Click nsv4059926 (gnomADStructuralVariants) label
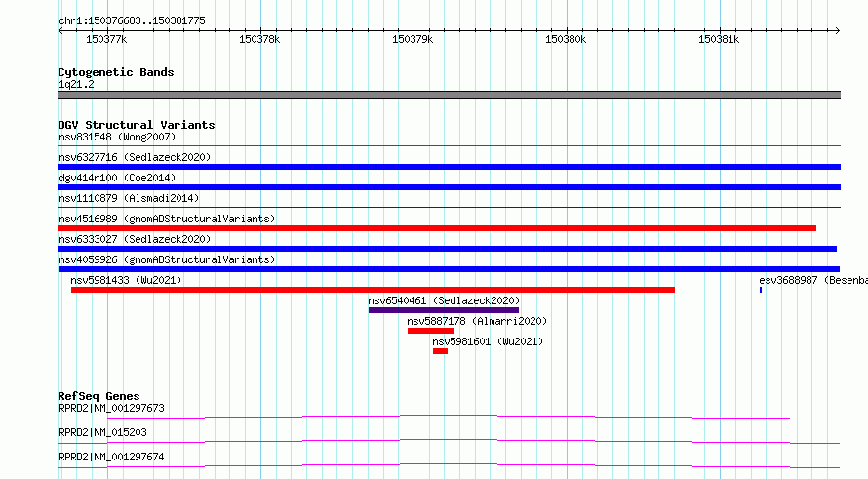The image size is (868, 479). pos(167,259)
